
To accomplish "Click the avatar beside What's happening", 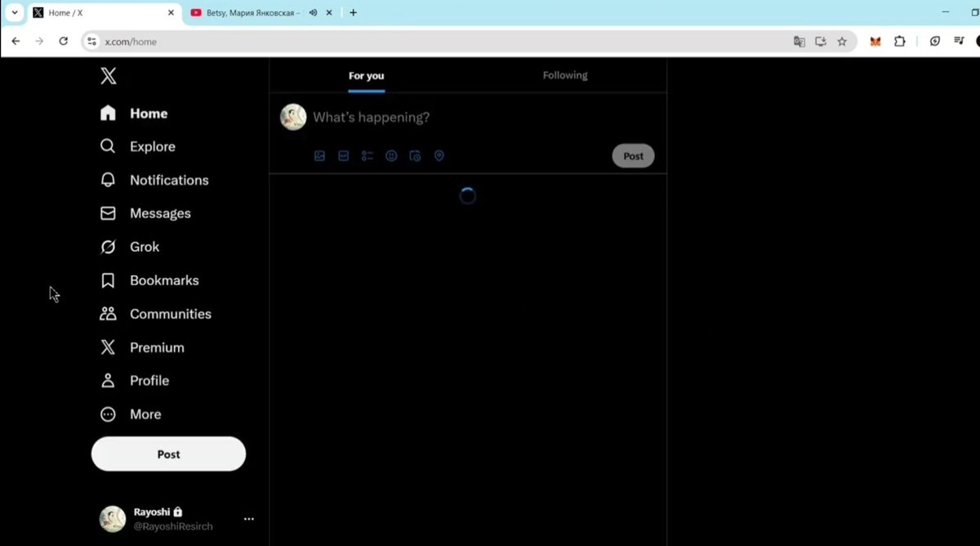I will (293, 117).
